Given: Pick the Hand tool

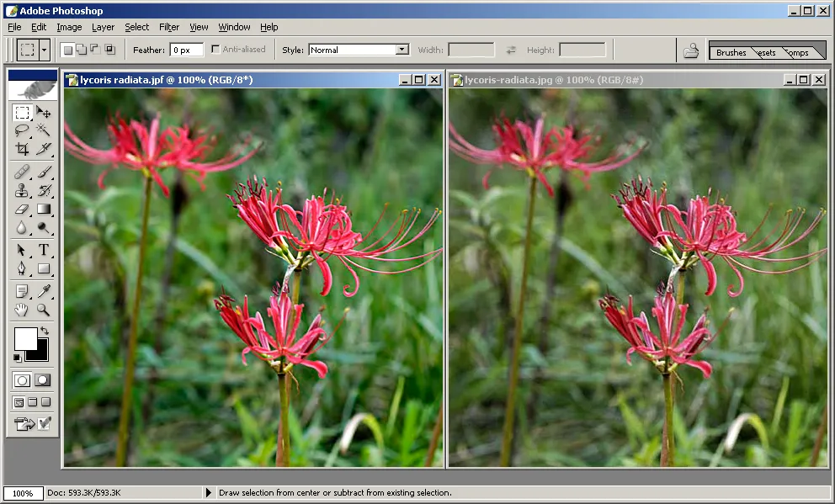Looking at the screenshot, I should click(x=22, y=310).
